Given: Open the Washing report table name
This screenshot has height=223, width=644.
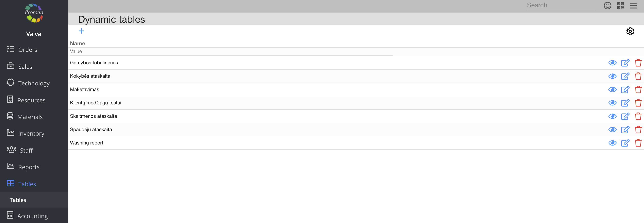Looking at the screenshot, I should (86, 143).
